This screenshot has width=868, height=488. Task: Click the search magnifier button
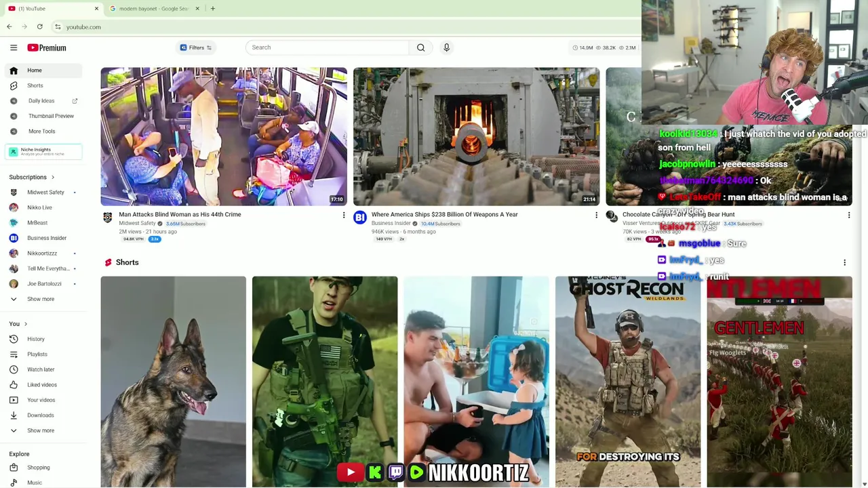420,47
